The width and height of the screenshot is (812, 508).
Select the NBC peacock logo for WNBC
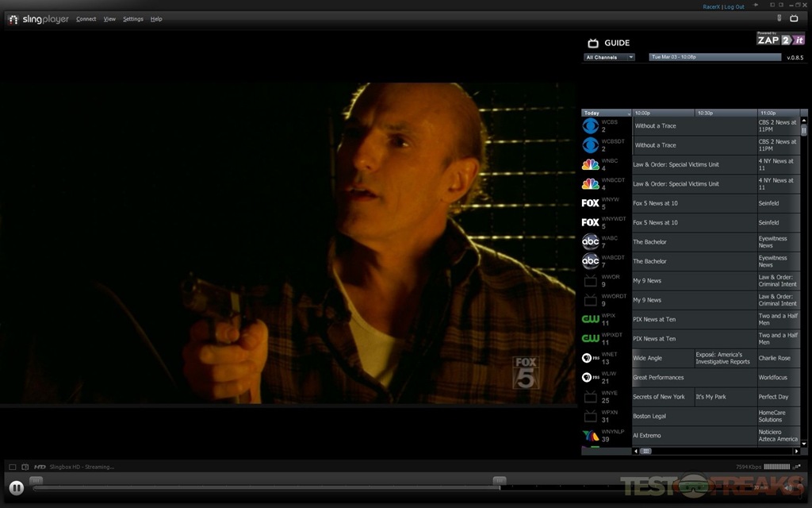click(x=591, y=164)
